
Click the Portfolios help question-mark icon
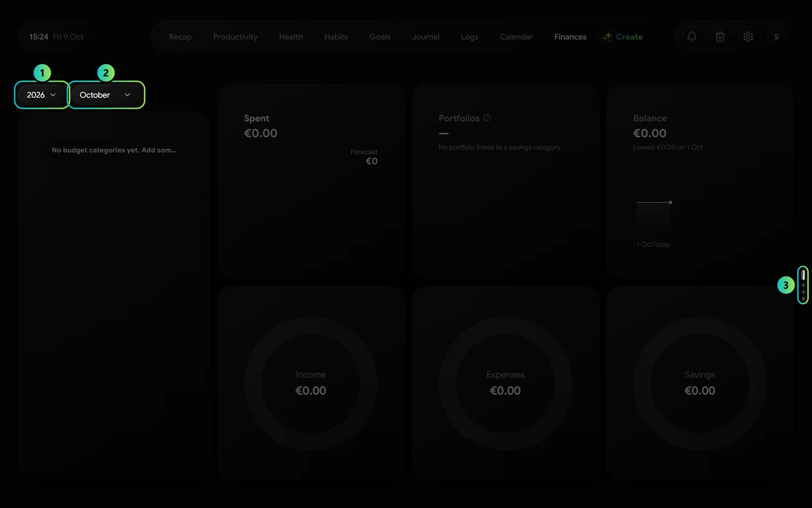click(x=487, y=117)
